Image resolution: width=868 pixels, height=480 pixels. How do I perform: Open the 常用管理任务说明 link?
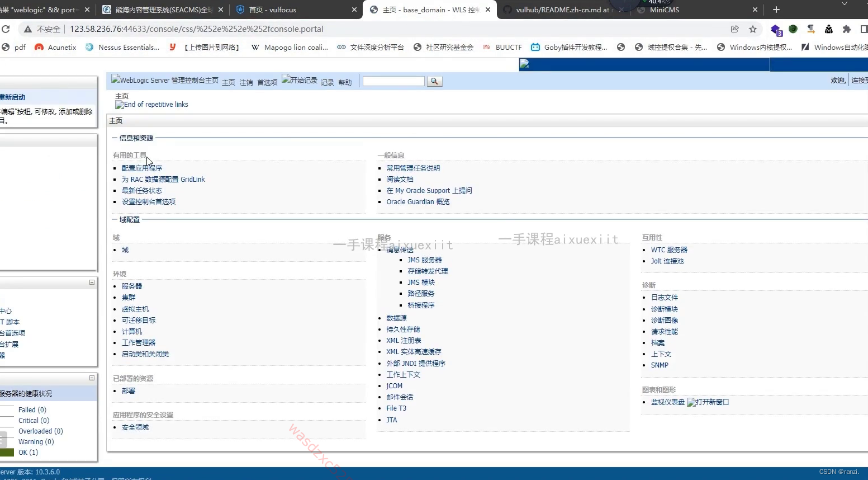[413, 168]
